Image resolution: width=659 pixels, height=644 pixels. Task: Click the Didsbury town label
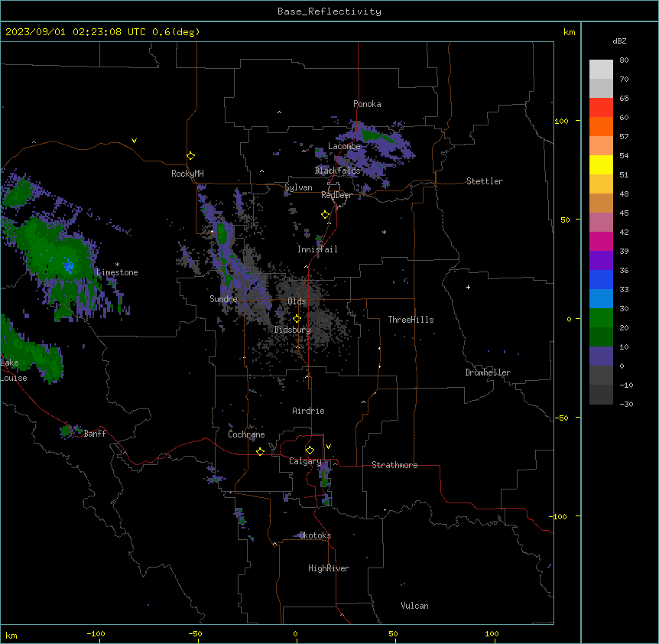[293, 330]
